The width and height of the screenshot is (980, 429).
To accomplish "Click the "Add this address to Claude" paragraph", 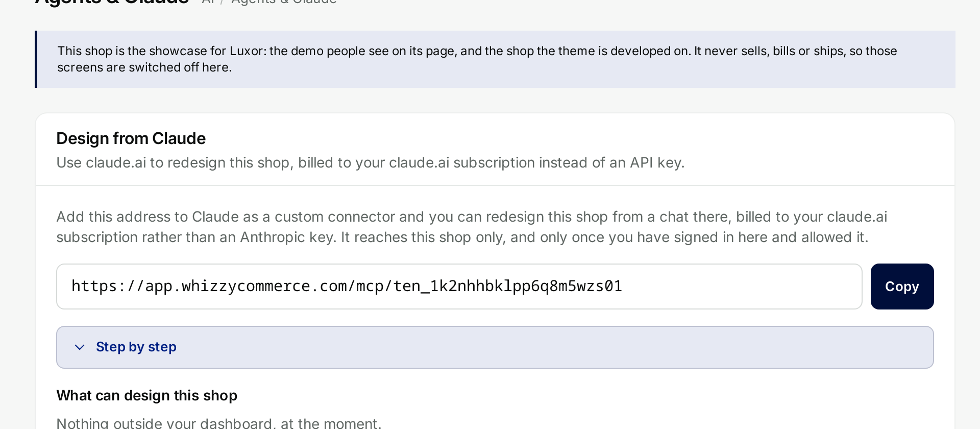I will point(472,227).
